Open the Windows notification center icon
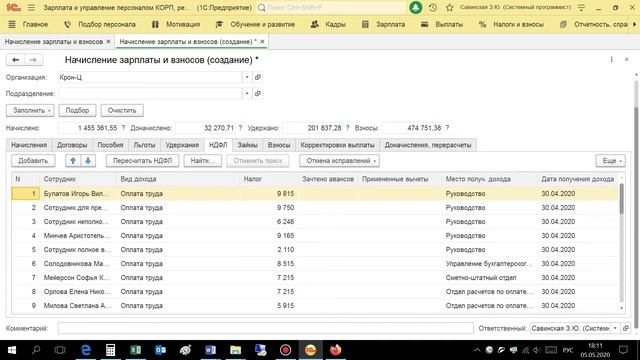 coord(623,350)
